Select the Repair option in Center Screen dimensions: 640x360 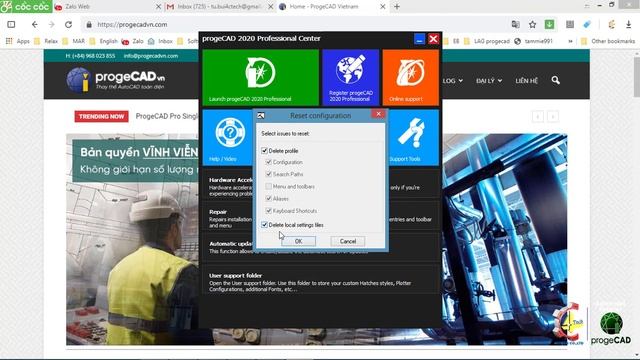pyautogui.click(x=321, y=218)
